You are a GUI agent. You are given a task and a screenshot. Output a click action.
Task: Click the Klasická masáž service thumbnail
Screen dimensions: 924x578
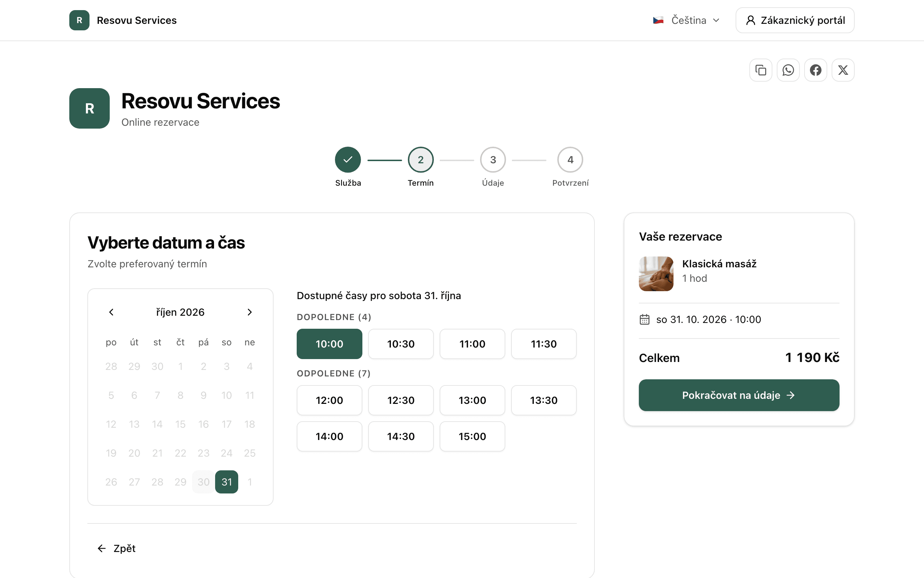point(656,274)
